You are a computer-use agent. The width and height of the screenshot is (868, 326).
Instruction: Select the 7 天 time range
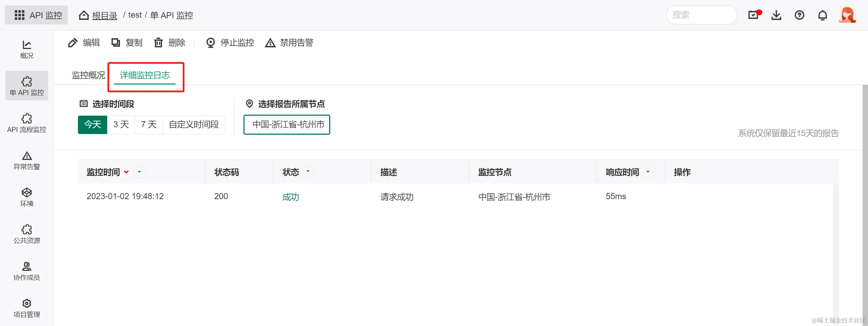149,124
